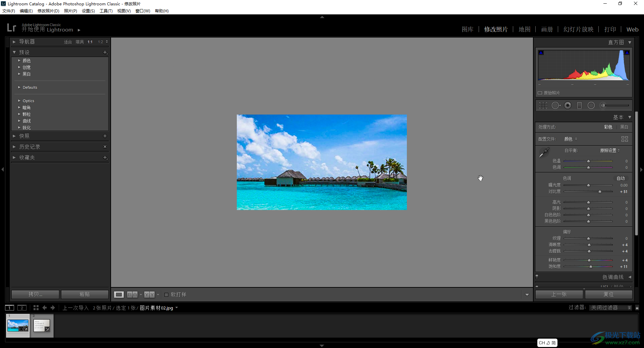Viewport: 644px width, 348px height.
Task: Toggle the 原始照片 checkbox under histogram
Action: [540, 93]
